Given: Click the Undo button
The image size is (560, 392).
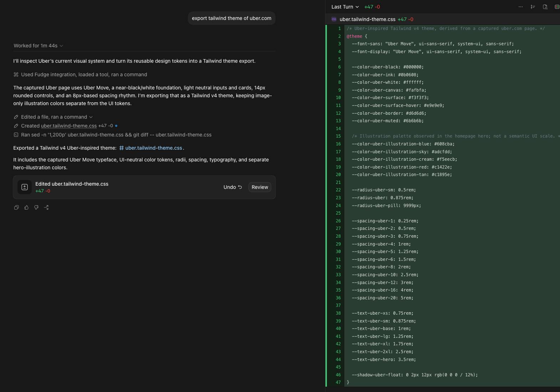Looking at the screenshot, I should 233,187.
